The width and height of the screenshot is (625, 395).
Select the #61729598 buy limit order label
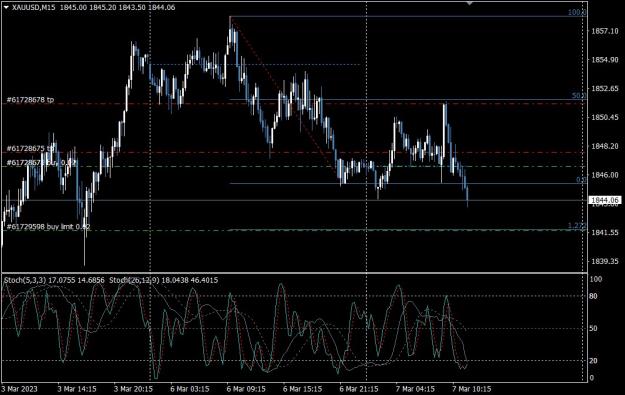pyautogui.click(x=48, y=227)
